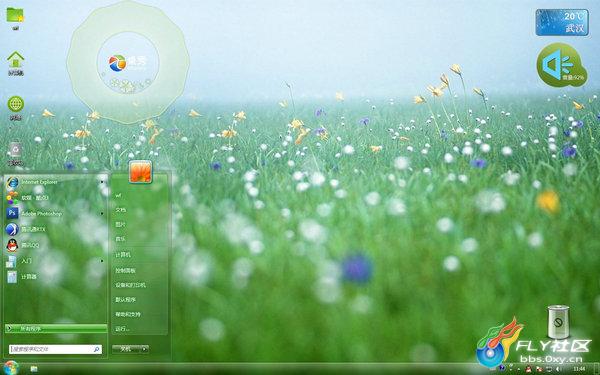Expand Internet Explorer jump list arrow
This screenshot has width=600, height=375.
point(102,182)
